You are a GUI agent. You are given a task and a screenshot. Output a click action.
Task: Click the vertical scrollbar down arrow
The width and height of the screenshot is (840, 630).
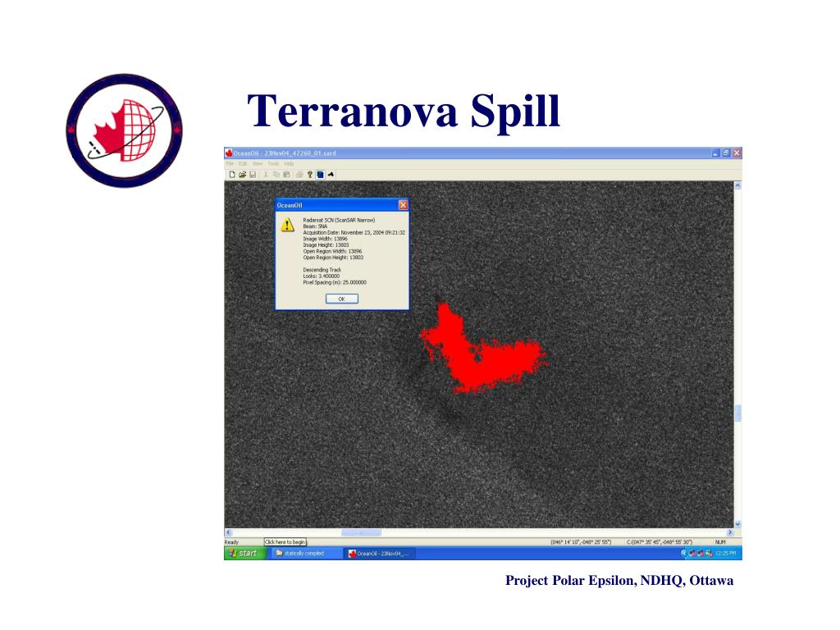(737, 524)
